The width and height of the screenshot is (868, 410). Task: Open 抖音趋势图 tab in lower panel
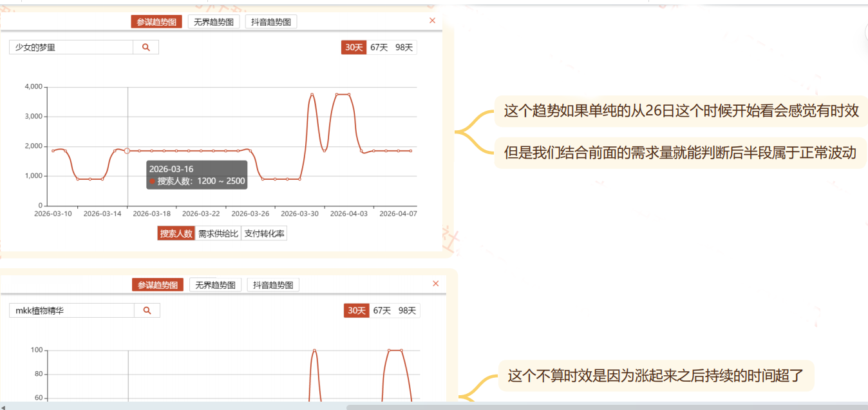tap(273, 285)
